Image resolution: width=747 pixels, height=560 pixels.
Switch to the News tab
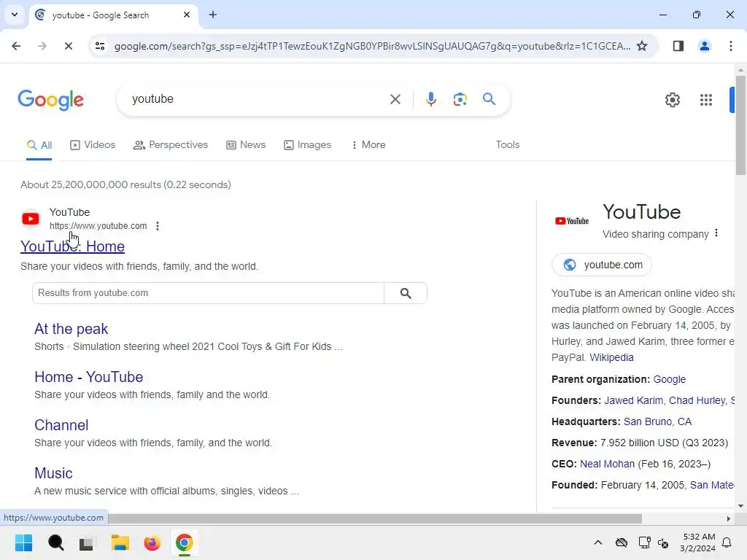[x=246, y=145]
